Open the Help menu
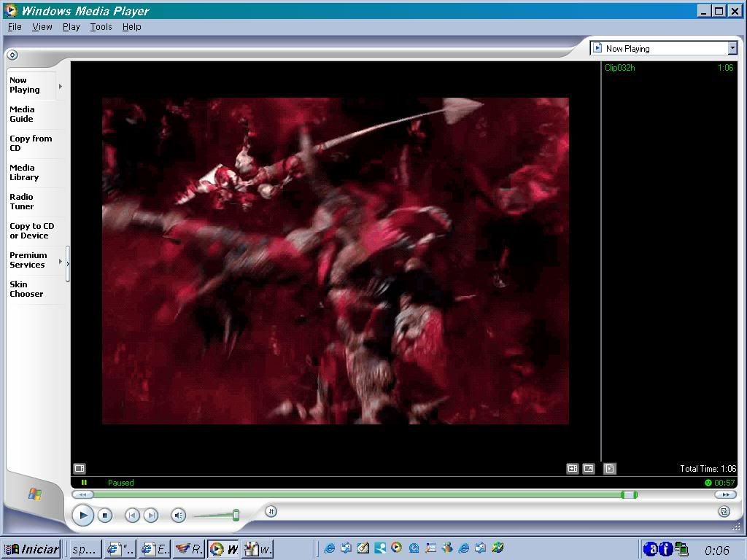The width and height of the screenshot is (747, 560). 131,27
